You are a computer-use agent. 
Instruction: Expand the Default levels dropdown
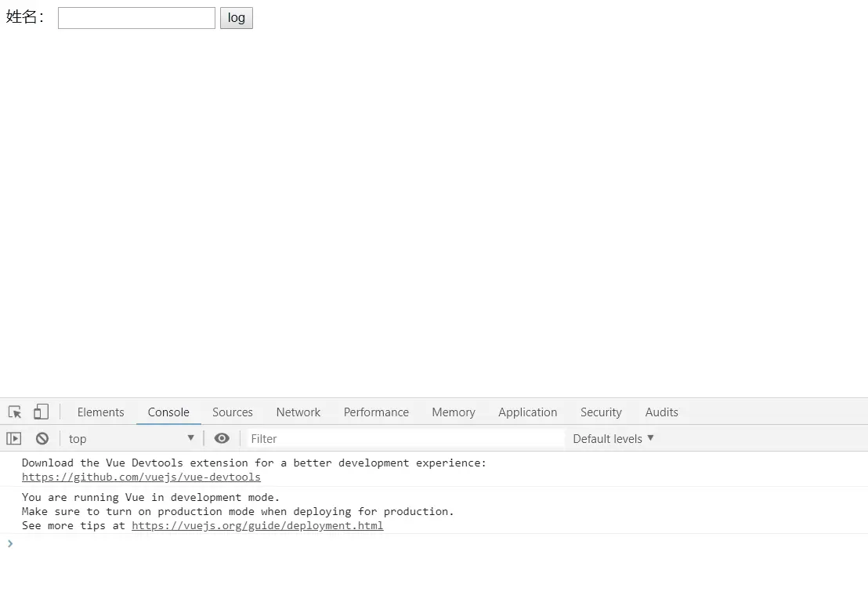[613, 439]
